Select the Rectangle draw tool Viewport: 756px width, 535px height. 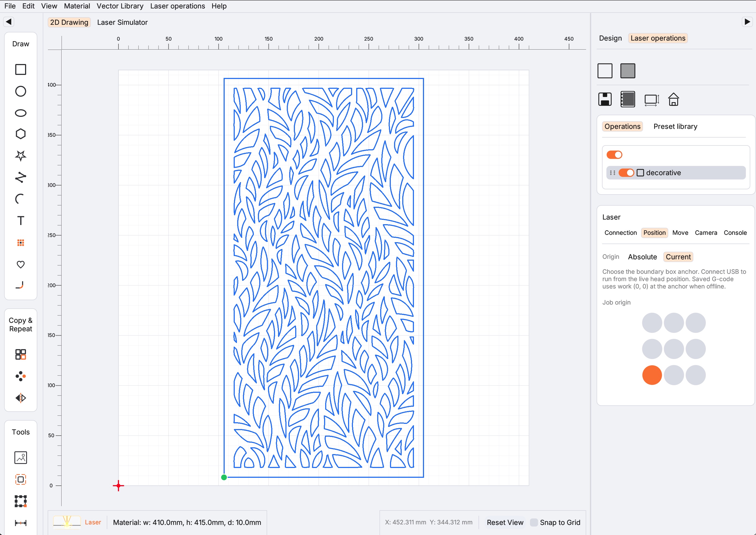coord(20,69)
